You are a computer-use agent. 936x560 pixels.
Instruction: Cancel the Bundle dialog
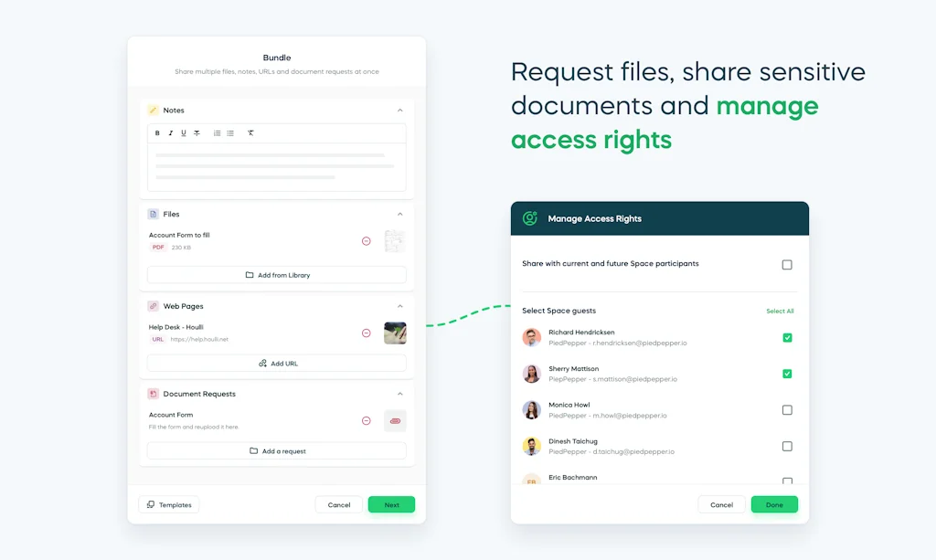pos(338,504)
